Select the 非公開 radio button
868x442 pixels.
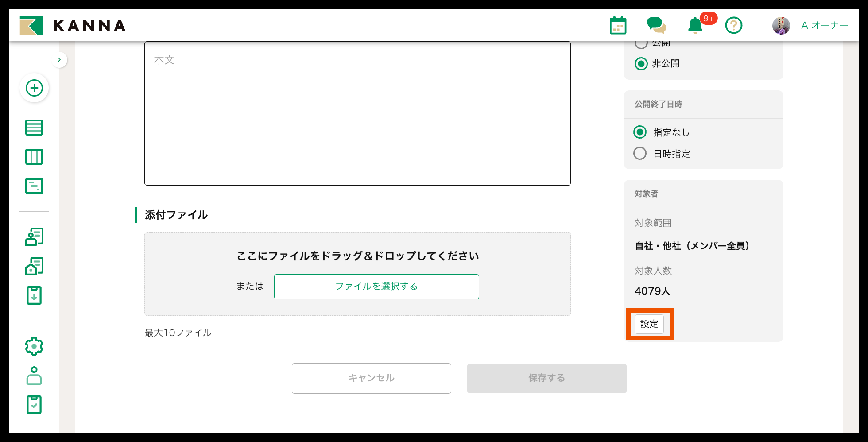pos(641,64)
